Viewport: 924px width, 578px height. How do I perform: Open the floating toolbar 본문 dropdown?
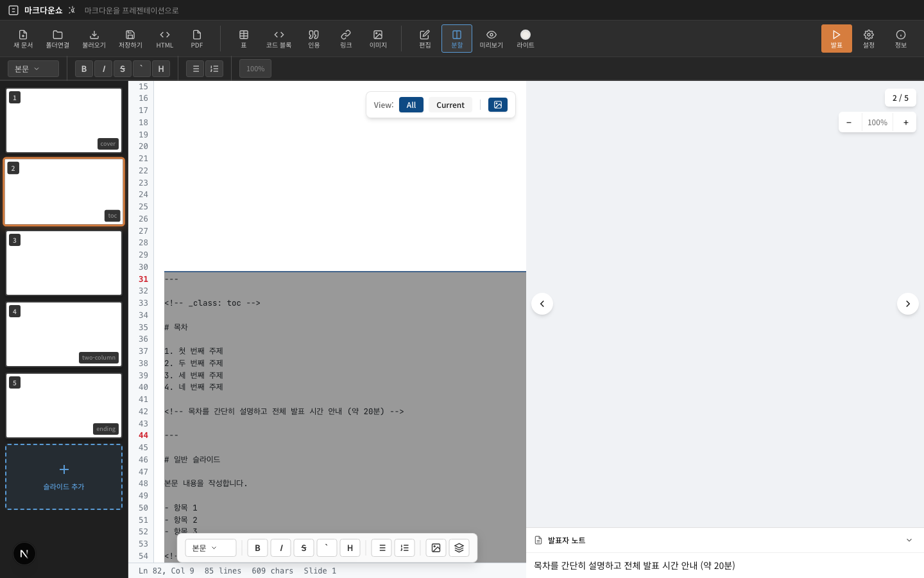pyautogui.click(x=210, y=548)
